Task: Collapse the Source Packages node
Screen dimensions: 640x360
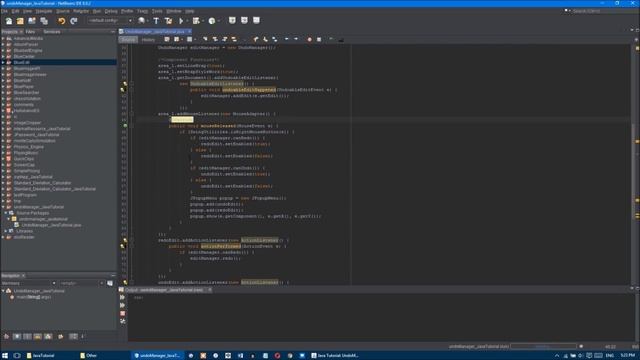Action: (x=6, y=213)
